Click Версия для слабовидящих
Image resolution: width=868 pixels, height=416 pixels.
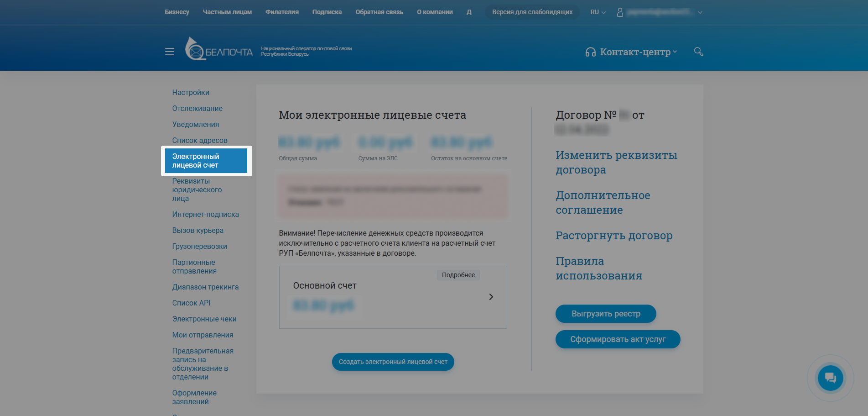532,12
